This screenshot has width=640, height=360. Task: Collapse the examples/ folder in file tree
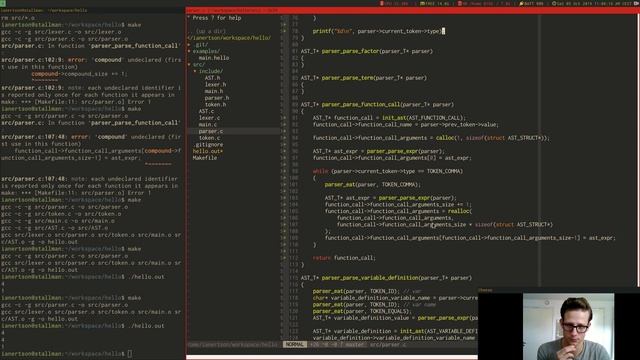point(189,51)
